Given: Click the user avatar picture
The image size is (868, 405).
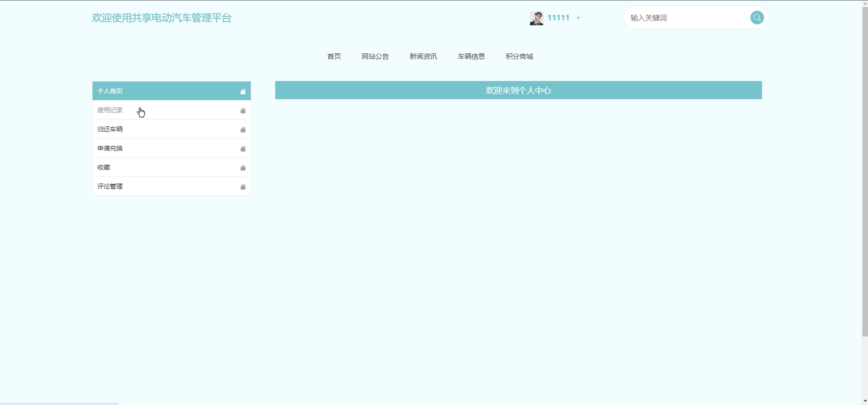Looking at the screenshot, I should point(537,18).
